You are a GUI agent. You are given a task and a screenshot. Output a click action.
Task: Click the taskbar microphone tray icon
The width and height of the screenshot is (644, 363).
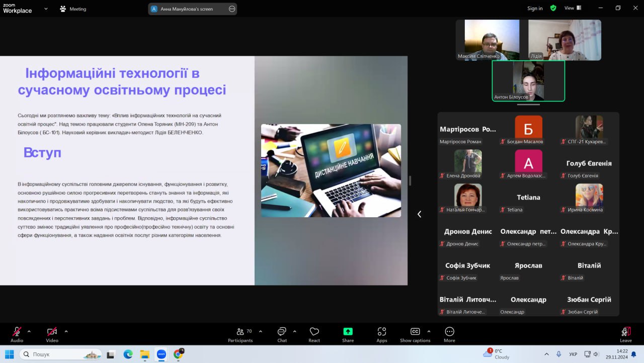[559, 354]
